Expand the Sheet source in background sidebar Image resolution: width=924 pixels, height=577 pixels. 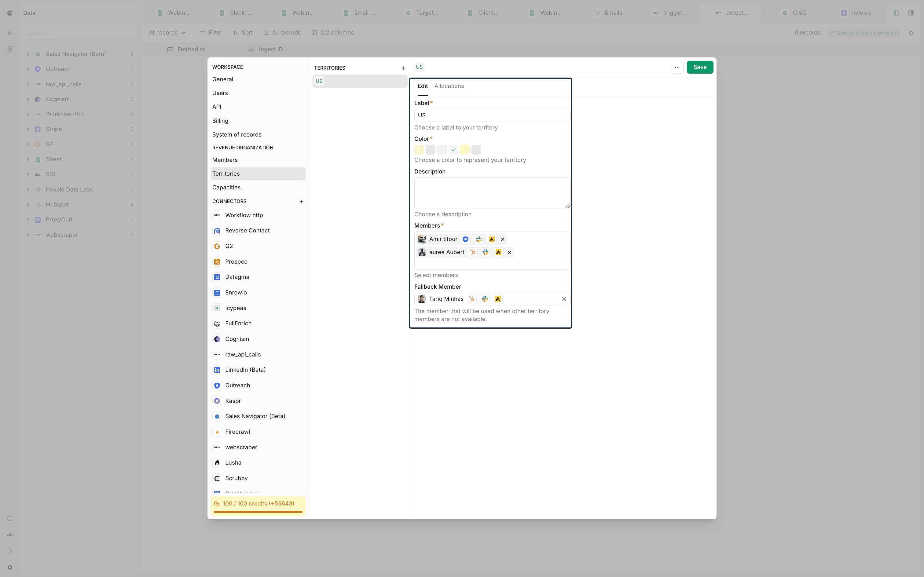28,159
